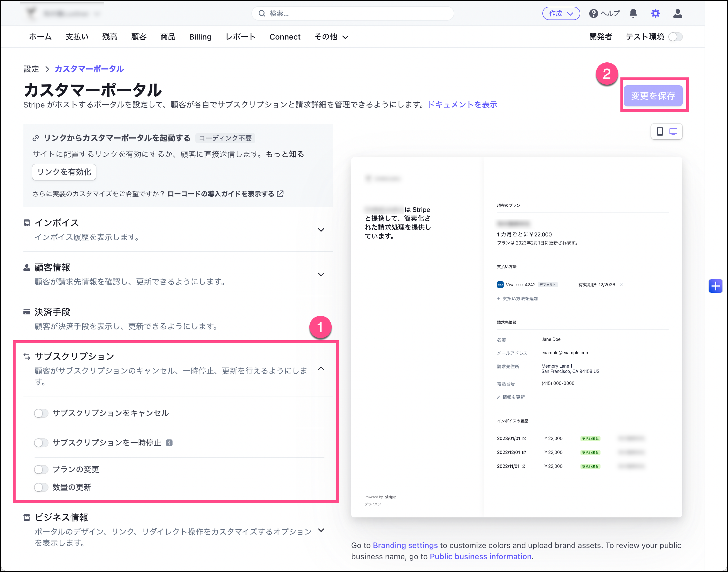The height and width of the screenshot is (572, 728).
Task: Switch preview to desktop monitor icon
Action: (x=673, y=132)
